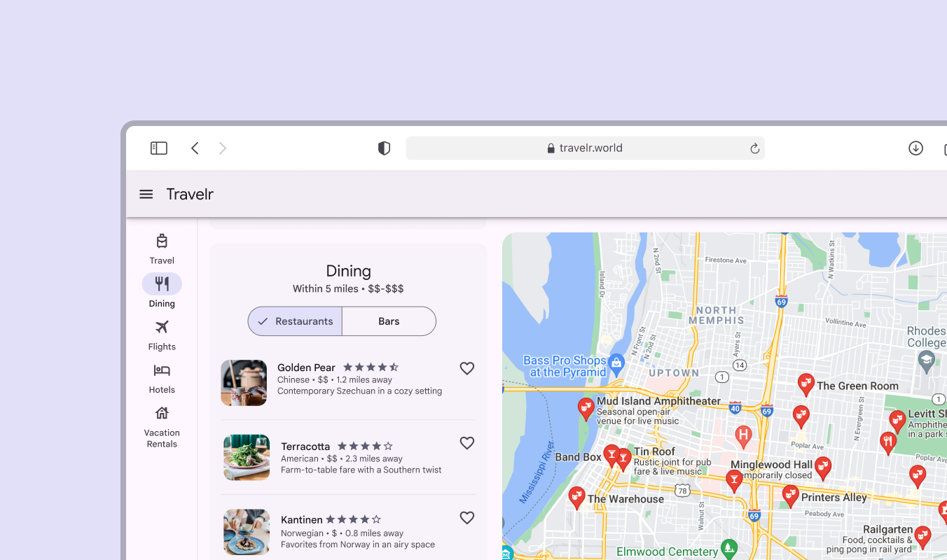Toggle the browser sidebar panel icon
Screen dimensions: 947x560
point(159,148)
